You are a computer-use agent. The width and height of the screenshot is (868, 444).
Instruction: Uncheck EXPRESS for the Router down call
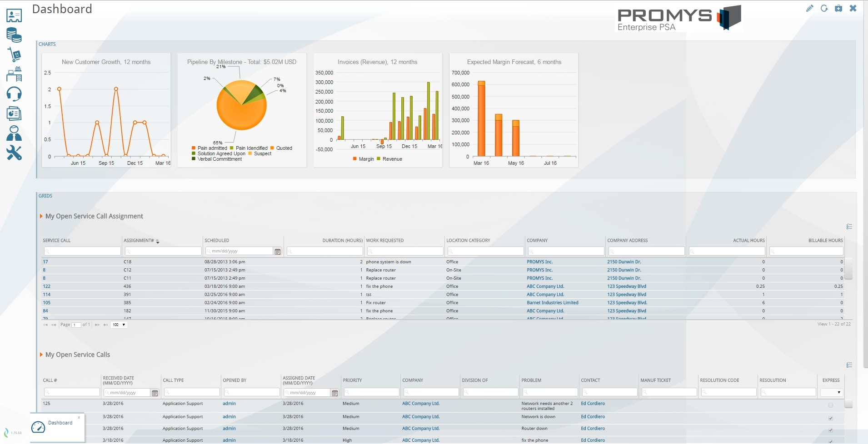831,430
